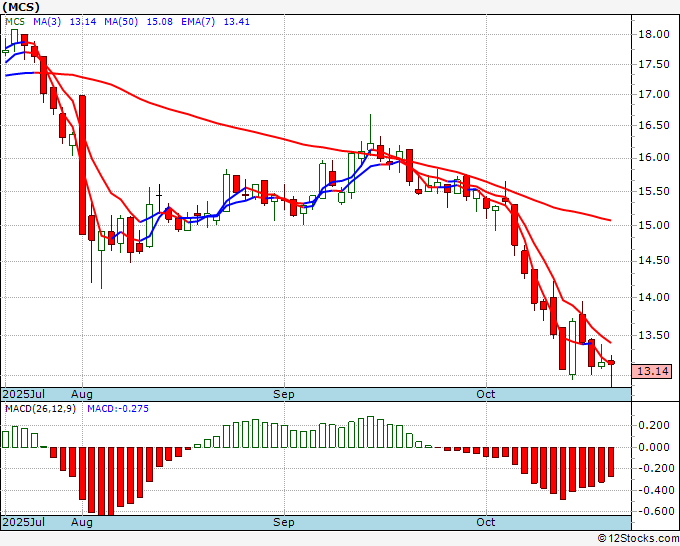
Task: Click the 0.000 MACD axis label
Action: tap(654, 447)
